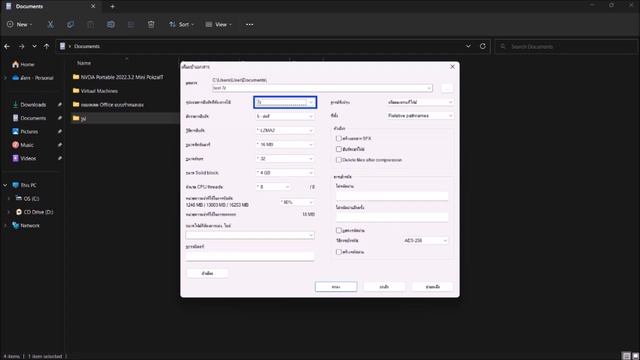Go up one folder level
The width and height of the screenshot is (640, 360).
tap(47, 47)
